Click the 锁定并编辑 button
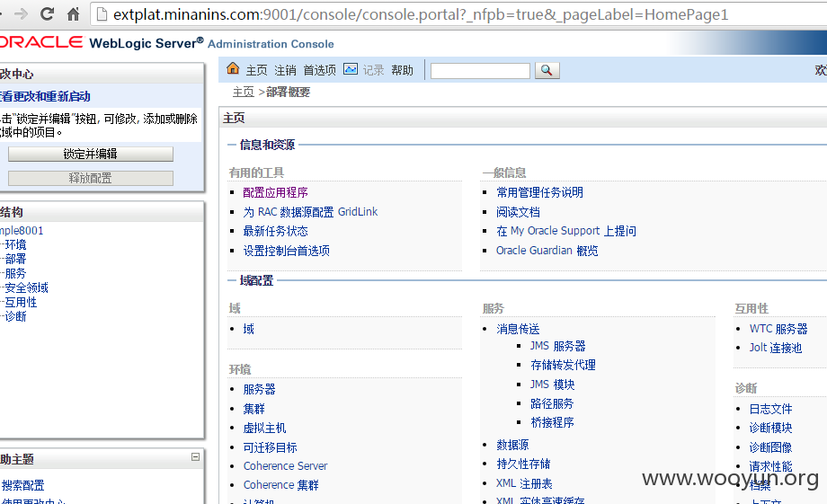Image resolution: width=827 pixels, height=504 pixels. 90,154
